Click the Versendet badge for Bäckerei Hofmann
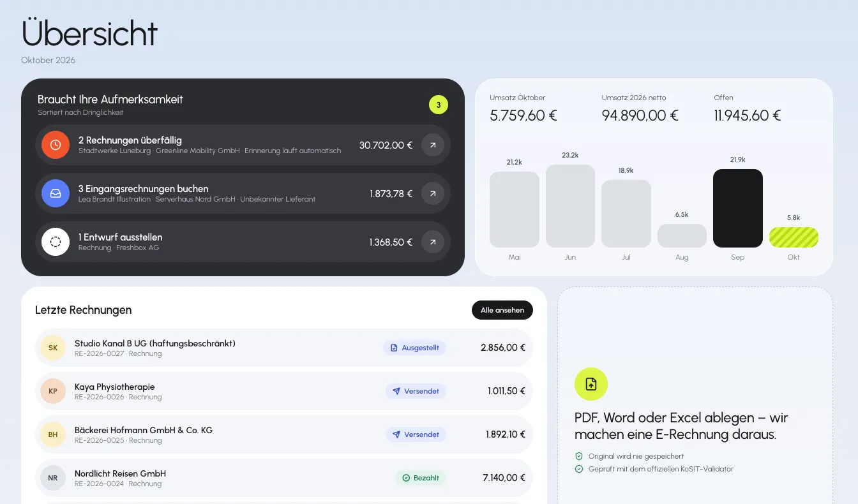Viewport: 858px width, 504px height. (x=416, y=434)
